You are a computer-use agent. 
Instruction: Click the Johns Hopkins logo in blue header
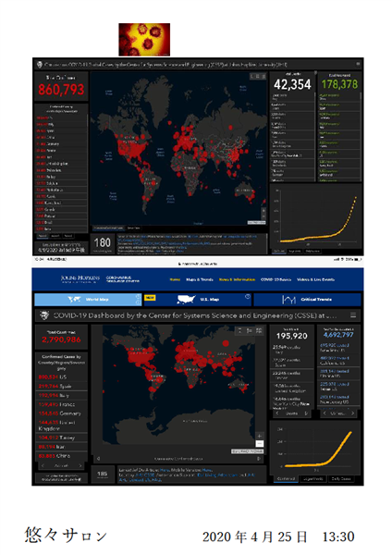pyautogui.click(x=80, y=279)
